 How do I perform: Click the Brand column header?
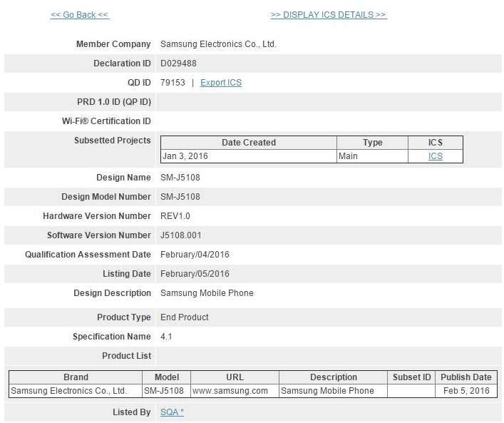pos(76,377)
